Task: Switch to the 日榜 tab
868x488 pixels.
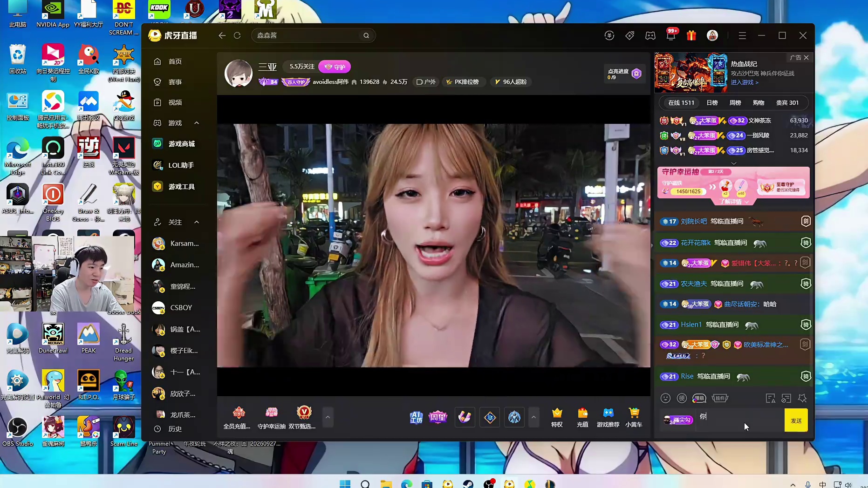Action: click(x=712, y=102)
